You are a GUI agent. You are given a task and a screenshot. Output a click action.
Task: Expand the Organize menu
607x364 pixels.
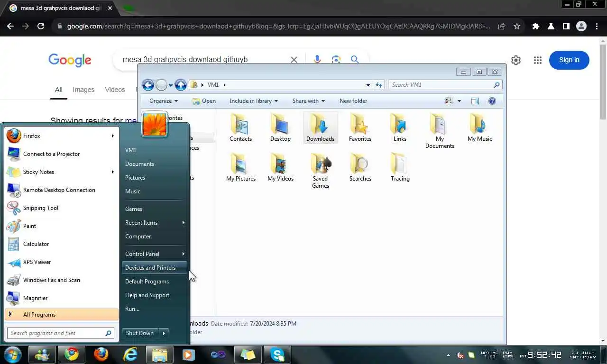[164, 101]
